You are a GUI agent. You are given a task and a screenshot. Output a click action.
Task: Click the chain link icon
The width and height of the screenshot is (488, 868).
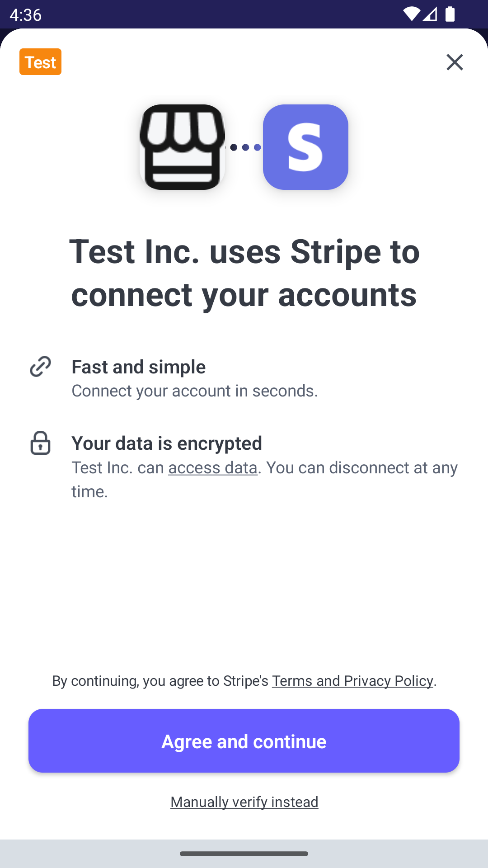(40, 366)
